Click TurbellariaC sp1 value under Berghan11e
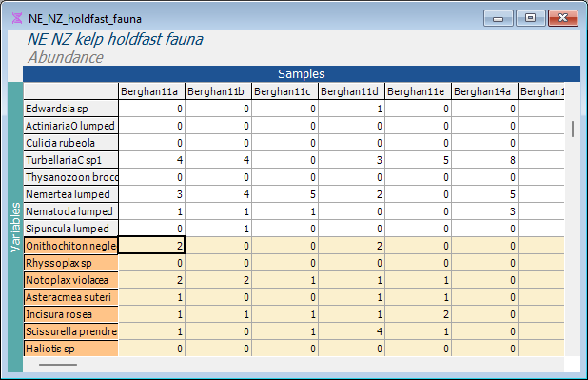The height and width of the screenshot is (380, 588). coord(418,160)
